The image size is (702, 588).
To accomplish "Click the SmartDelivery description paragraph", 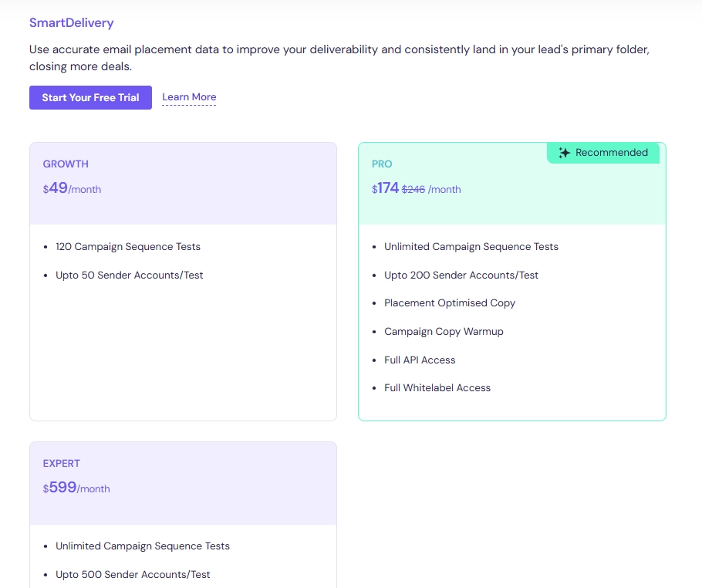I will point(339,58).
